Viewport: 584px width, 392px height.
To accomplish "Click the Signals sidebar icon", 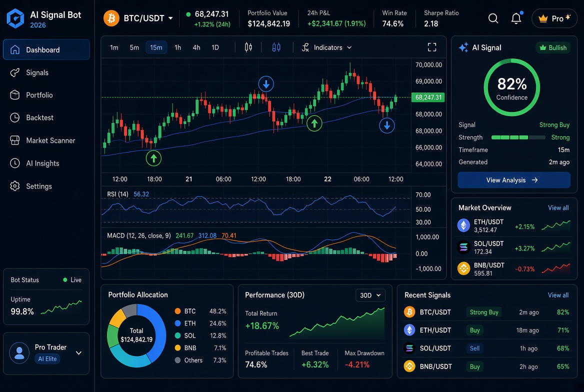I will (15, 72).
